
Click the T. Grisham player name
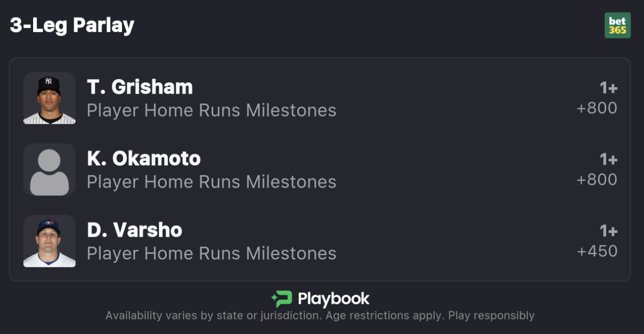(140, 87)
